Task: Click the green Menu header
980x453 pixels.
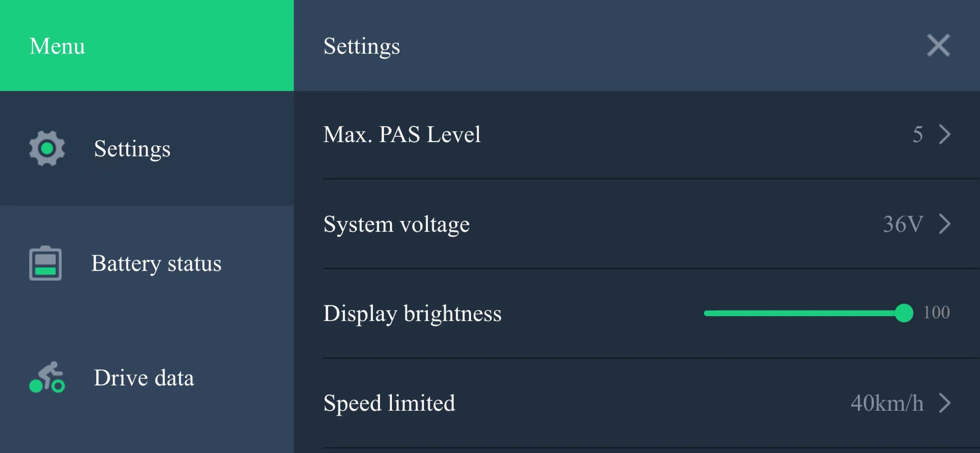Action: click(x=147, y=45)
